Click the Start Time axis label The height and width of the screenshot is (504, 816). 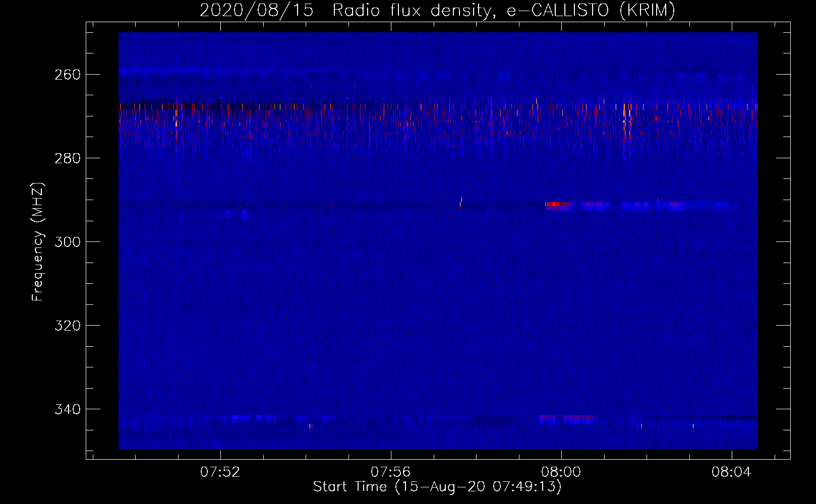(x=437, y=487)
